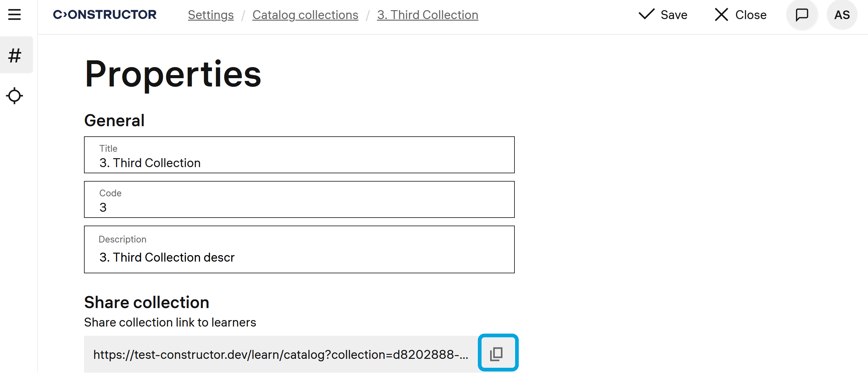Copy the collection share link
The width and height of the screenshot is (868, 377).
(497, 354)
